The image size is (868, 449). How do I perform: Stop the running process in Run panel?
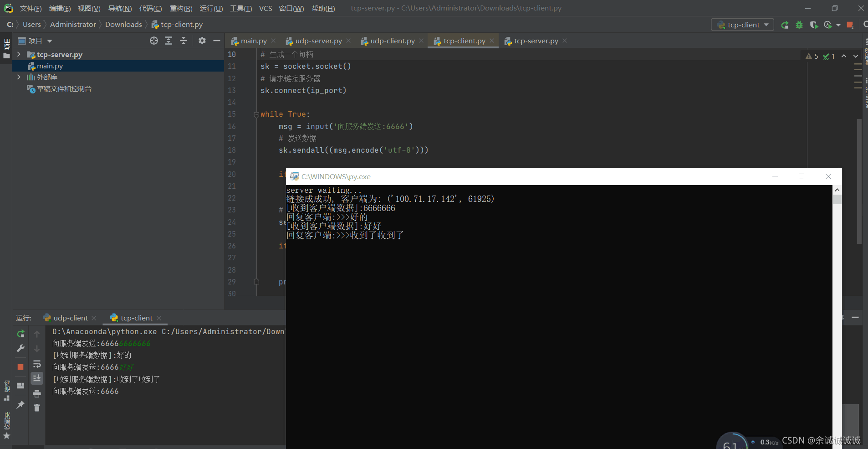point(20,367)
